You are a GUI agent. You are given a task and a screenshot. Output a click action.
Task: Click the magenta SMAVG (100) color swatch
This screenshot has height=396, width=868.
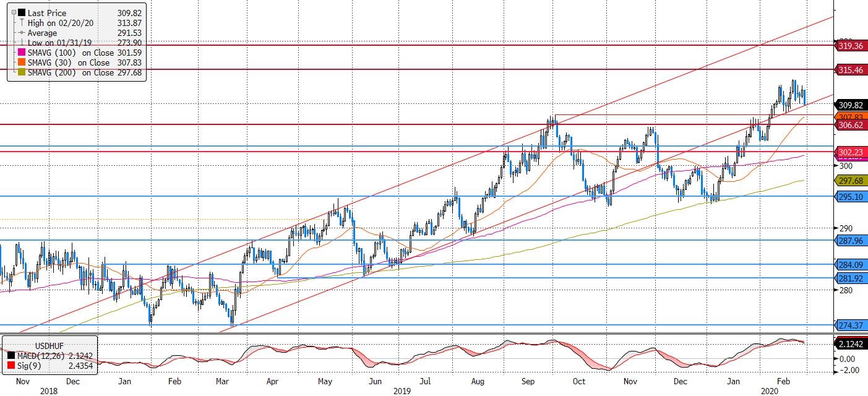point(22,53)
